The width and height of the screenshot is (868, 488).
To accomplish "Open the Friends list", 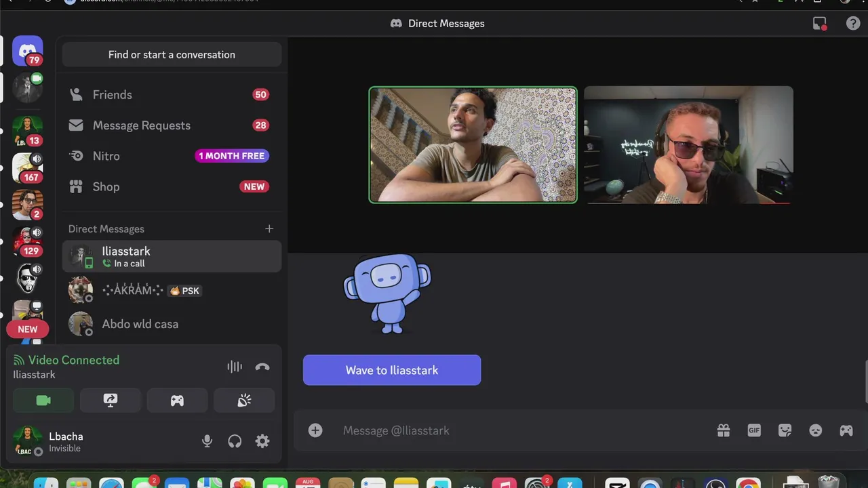I will [172, 95].
